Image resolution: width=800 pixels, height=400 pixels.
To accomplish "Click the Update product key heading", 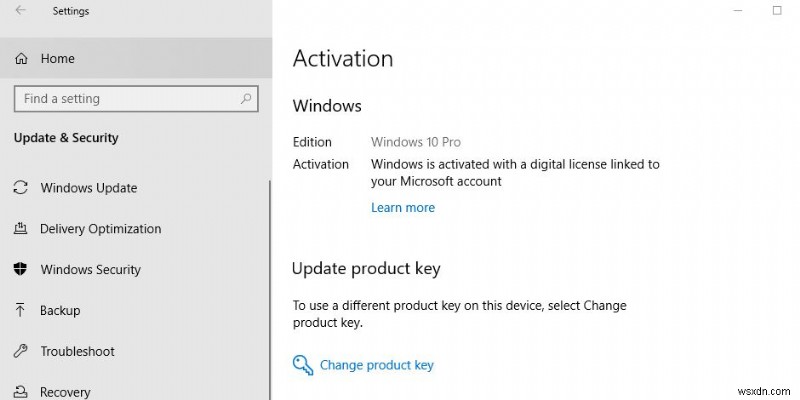I will (x=366, y=269).
